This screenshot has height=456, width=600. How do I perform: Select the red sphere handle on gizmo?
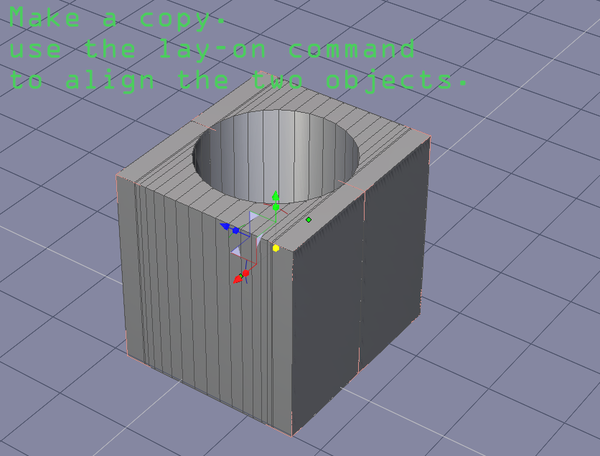click(x=246, y=273)
